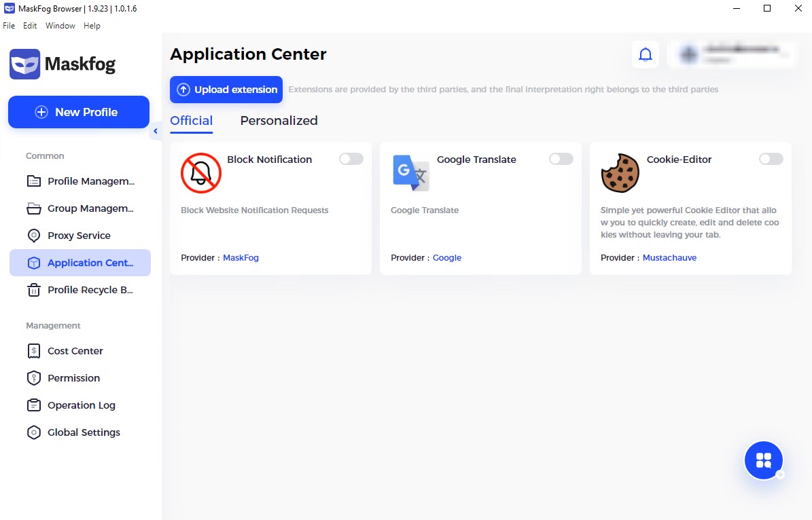Click the Upload extension button
The image size is (812, 520).
coord(226,90)
